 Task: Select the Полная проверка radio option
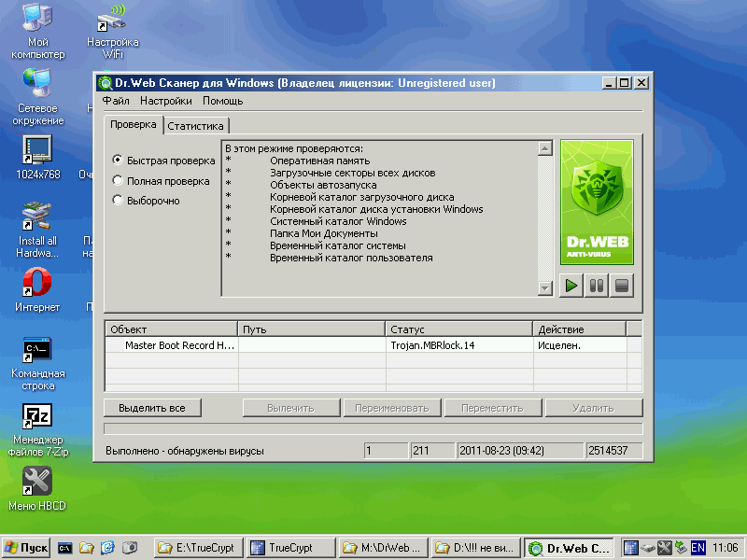coord(161,181)
